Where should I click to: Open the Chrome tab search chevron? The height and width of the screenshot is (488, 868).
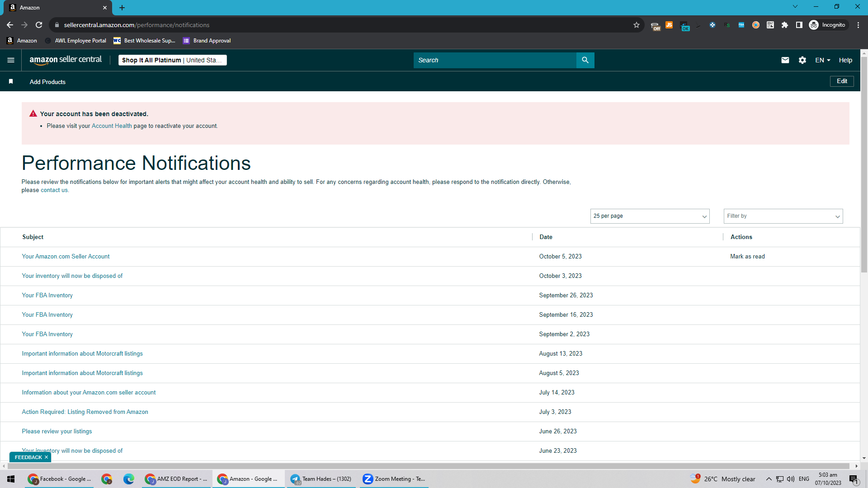click(x=795, y=7)
